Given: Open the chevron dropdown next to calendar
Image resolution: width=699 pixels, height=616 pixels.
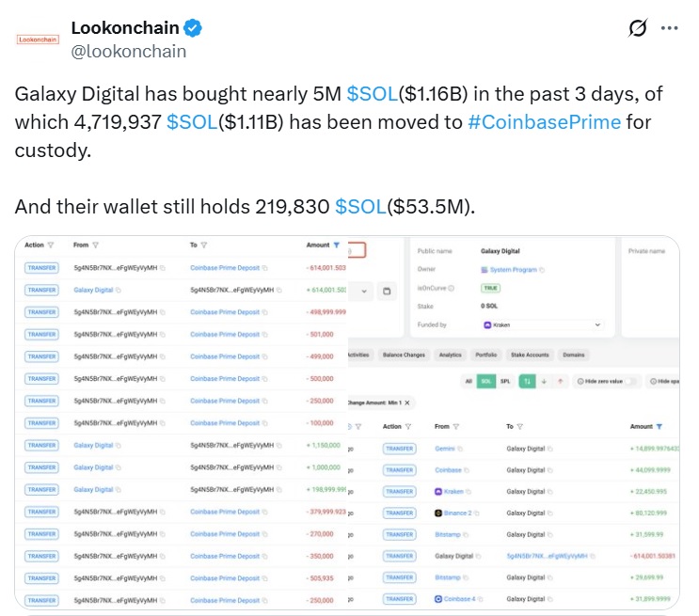Looking at the screenshot, I should coord(364,292).
